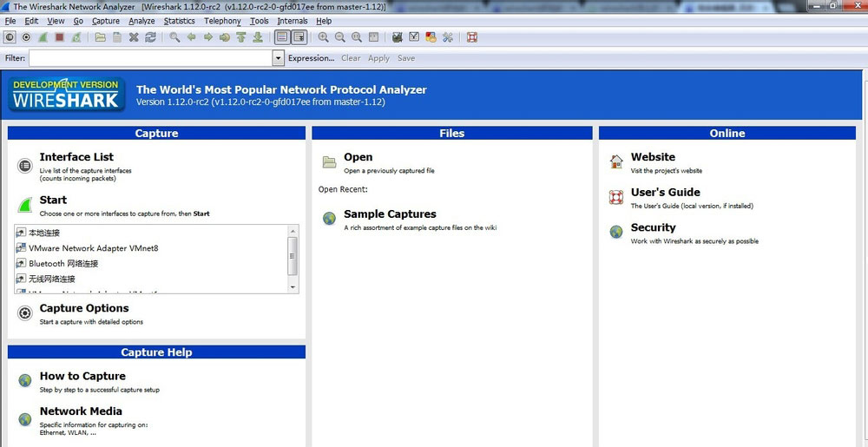
Task: Open the Network Media help link
Action: point(81,411)
